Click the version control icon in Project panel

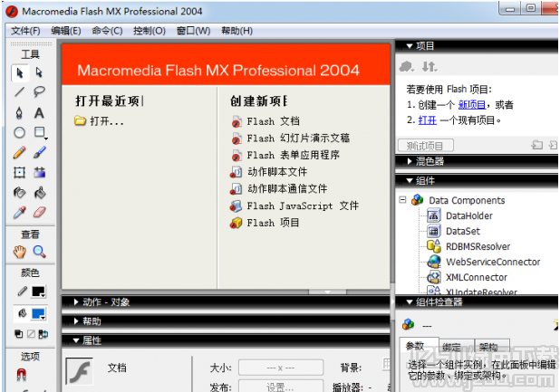[407, 66]
